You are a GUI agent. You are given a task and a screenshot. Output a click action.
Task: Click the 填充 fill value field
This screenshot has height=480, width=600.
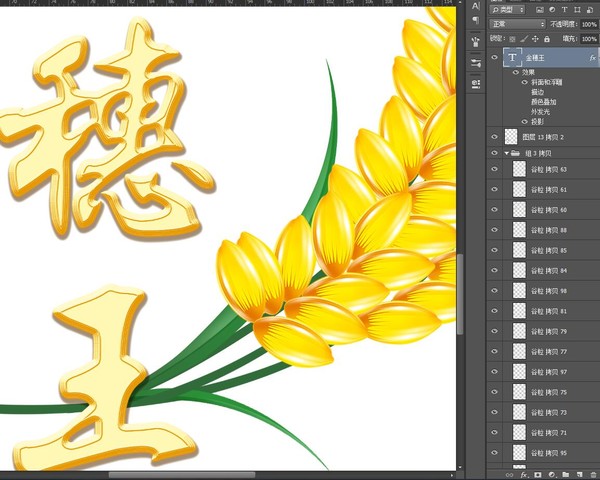tap(590, 39)
